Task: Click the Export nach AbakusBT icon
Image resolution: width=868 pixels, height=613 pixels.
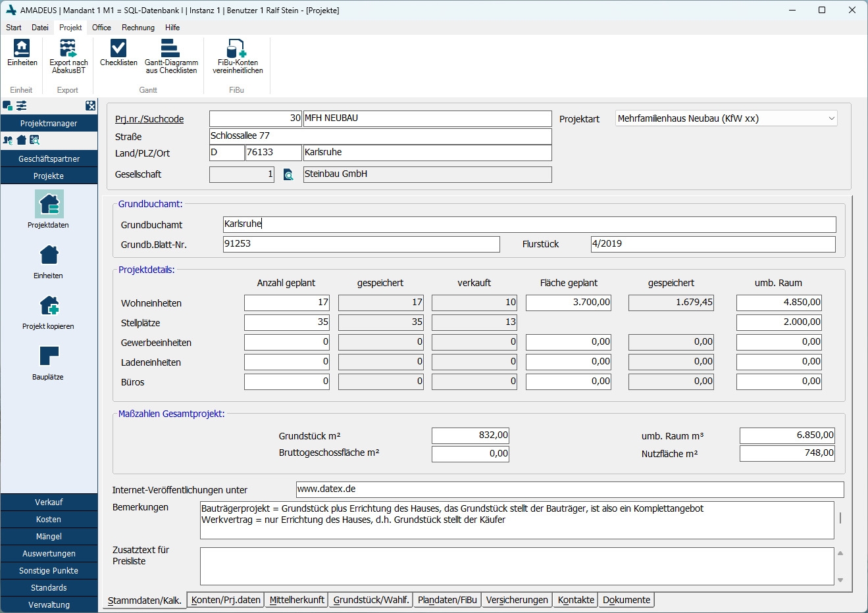Action: point(68,50)
